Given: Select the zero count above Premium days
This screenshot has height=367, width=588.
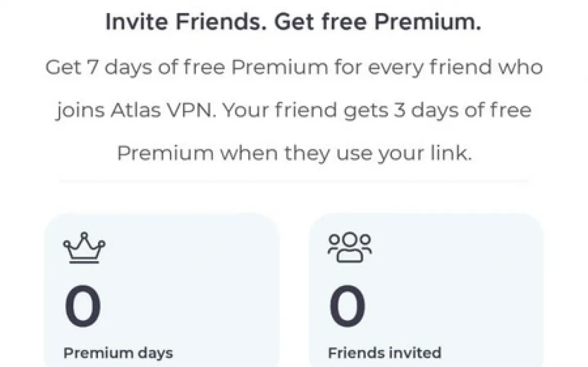Looking at the screenshot, I should (83, 308).
